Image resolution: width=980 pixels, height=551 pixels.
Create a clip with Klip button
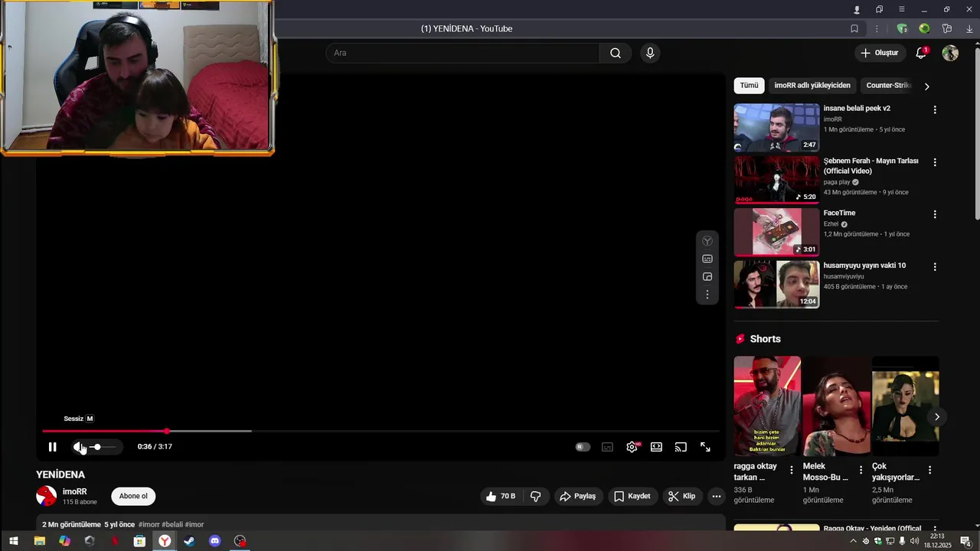coord(681,496)
